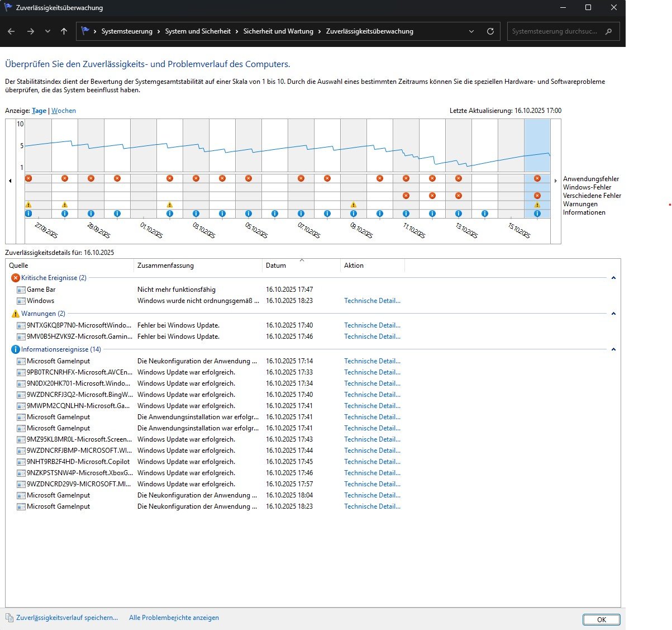Click the document icon beside Zuverlässigkeitsverlauf speichern

click(9, 618)
